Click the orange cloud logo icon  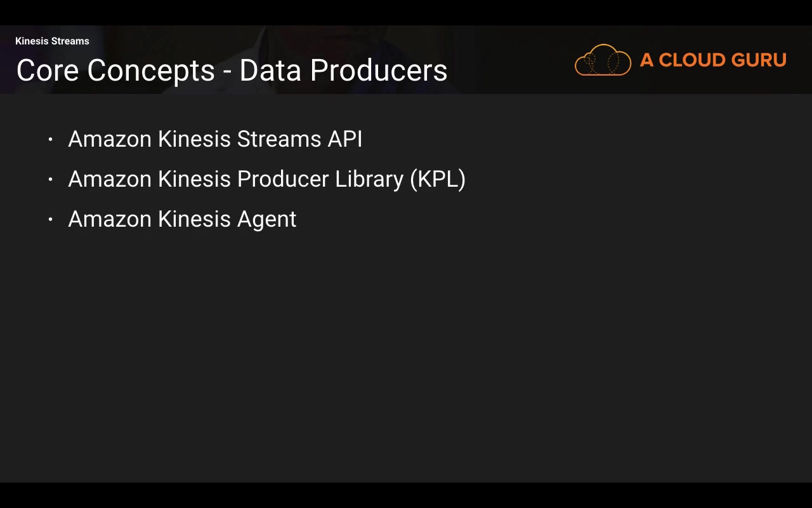603,60
